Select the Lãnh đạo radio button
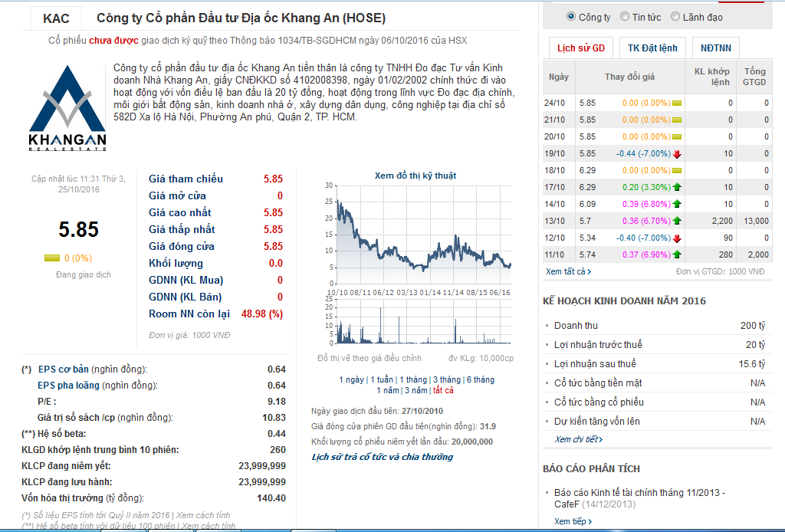This screenshot has width=785, height=532. click(675, 17)
